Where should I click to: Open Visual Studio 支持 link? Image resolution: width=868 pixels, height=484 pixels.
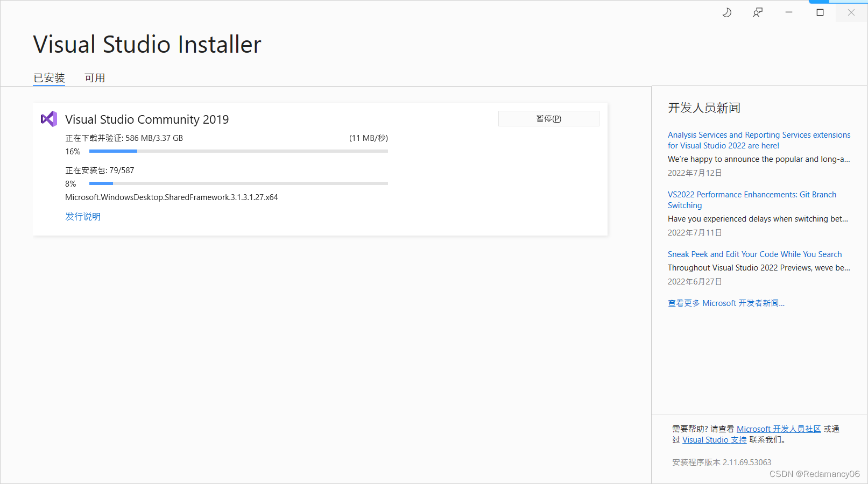(x=714, y=440)
